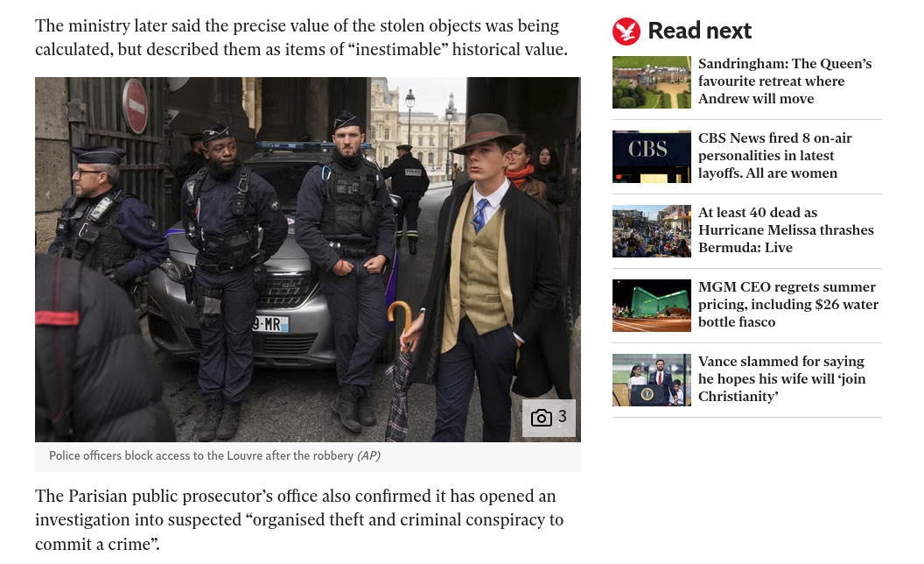Open MGM CEO regrets summer pricing headline
Viewport: 924px width, 564px height.
point(788,305)
